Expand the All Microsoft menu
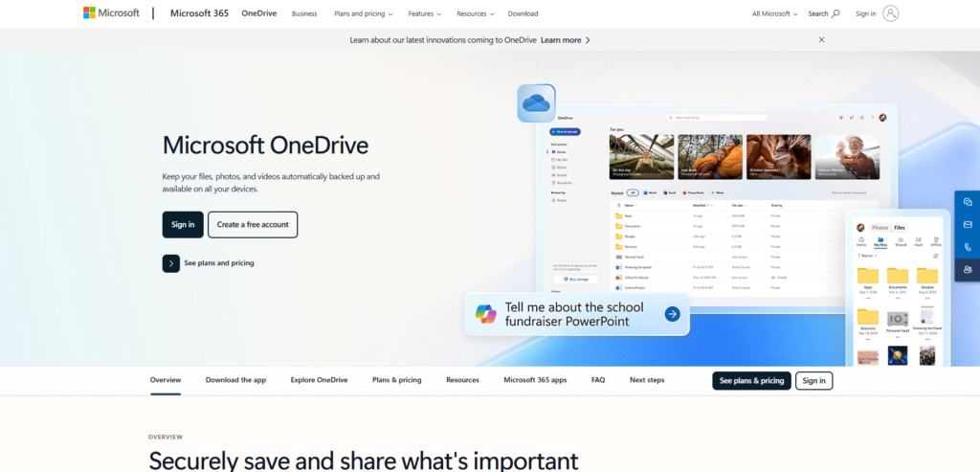The image size is (980, 472). pos(774,13)
